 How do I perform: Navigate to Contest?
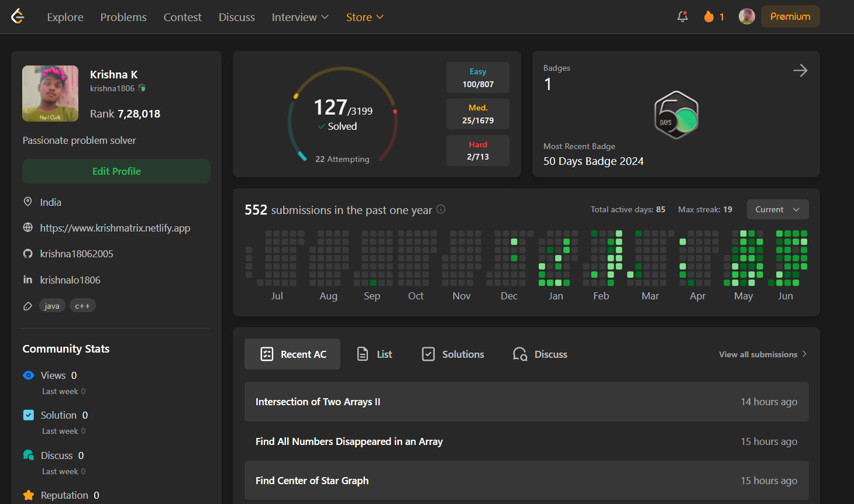(x=182, y=17)
